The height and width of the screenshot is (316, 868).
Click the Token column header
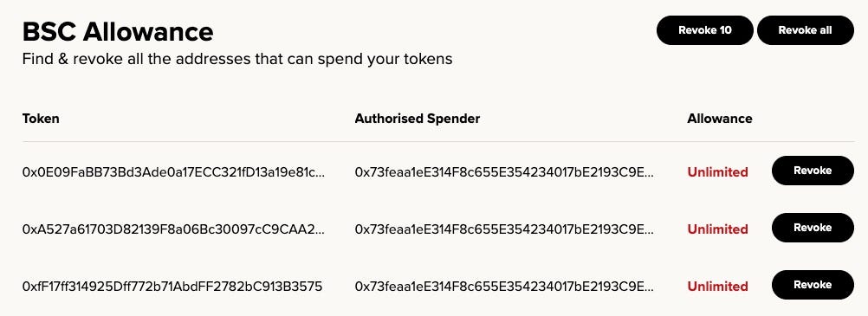pos(41,119)
